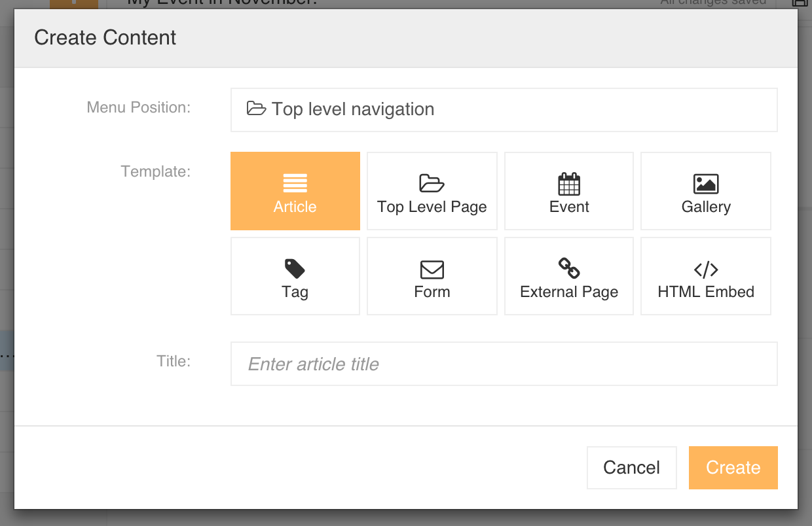
Task: Switch selection to the Event template
Action: click(568, 190)
